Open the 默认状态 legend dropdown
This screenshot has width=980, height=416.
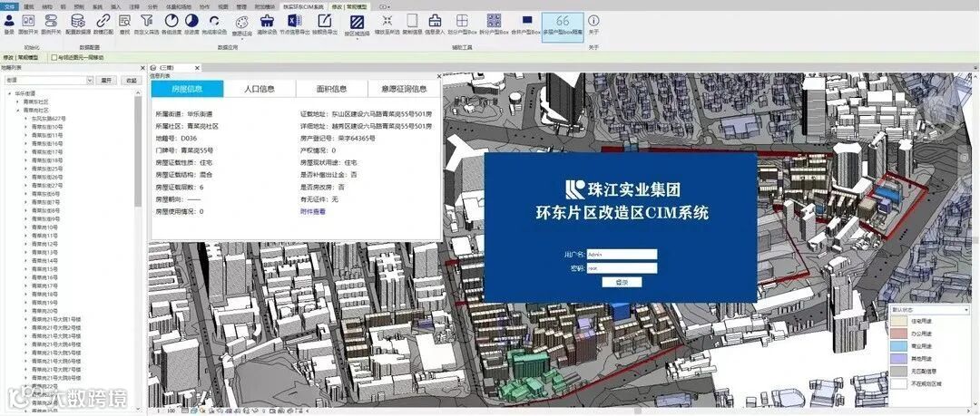point(929,310)
